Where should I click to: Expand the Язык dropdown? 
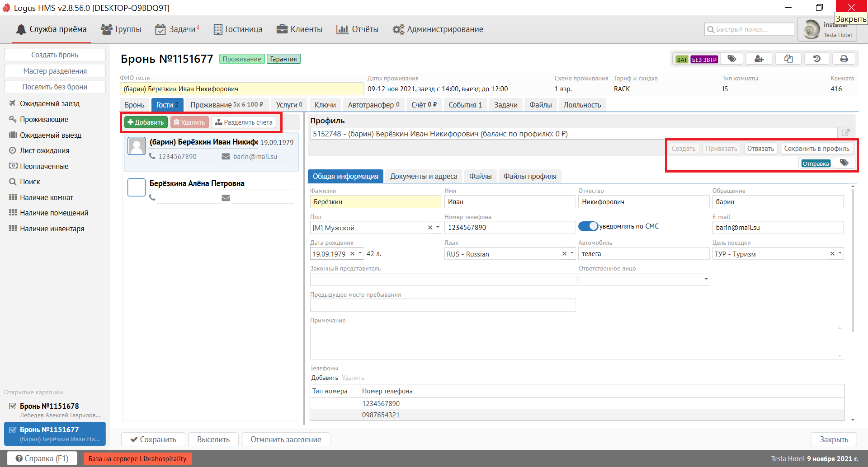point(572,253)
